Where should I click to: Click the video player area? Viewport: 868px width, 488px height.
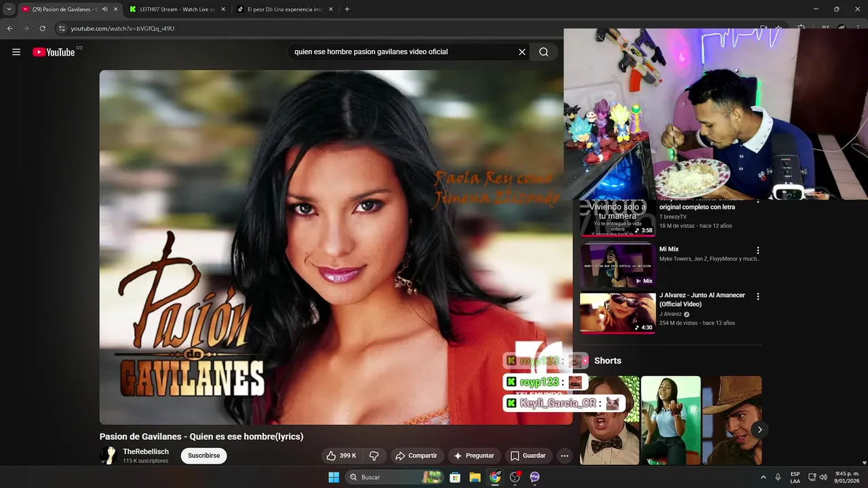pyautogui.click(x=336, y=247)
